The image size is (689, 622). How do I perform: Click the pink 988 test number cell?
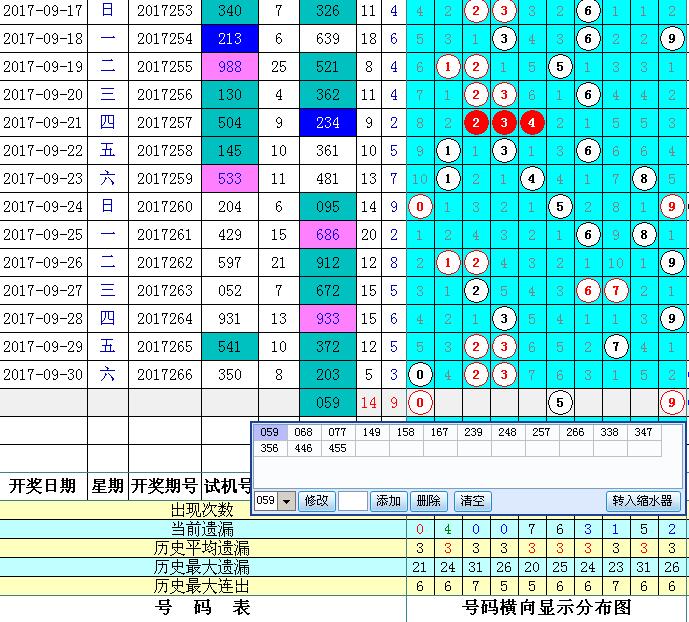pos(229,67)
